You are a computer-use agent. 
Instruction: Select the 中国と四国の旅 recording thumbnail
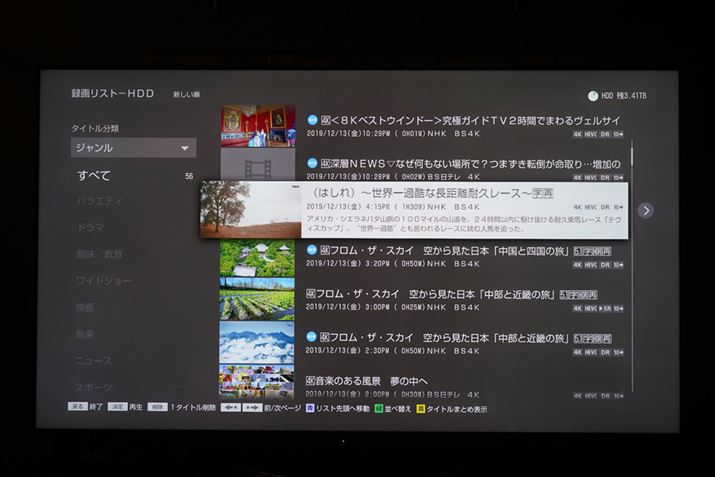tap(257, 258)
